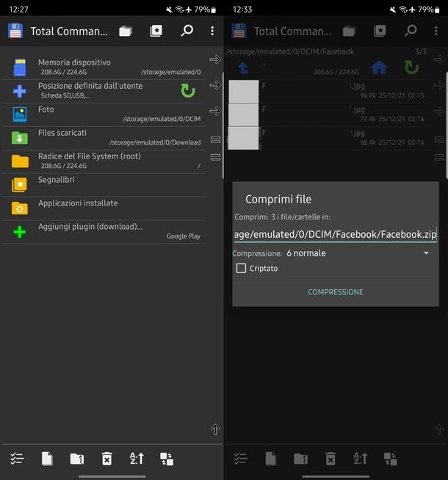Tap the right arrow beside Memoria dispositivo
This screenshot has height=480, width=448.
coord(215,59)
